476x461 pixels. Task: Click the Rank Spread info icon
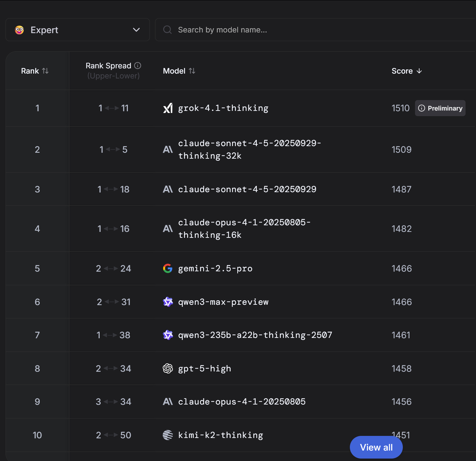tap(138, 66)
